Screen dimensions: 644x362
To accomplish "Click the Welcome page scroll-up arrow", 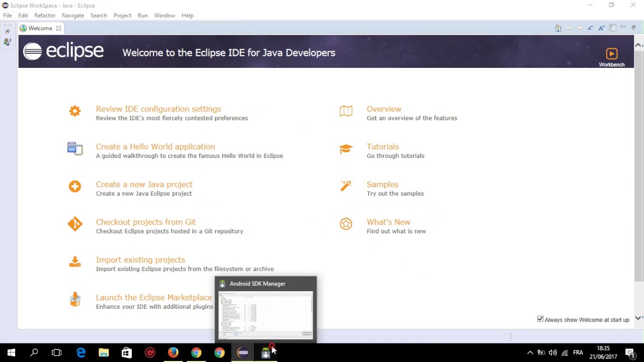I will pos(638,45).
